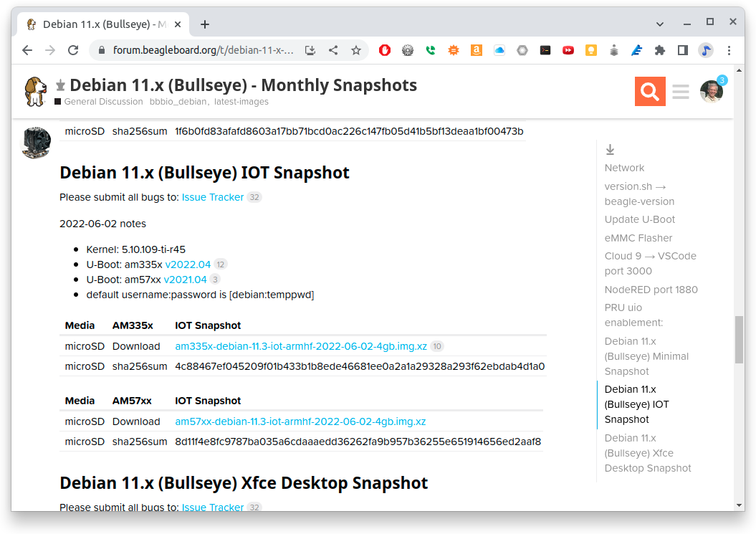Viewport: 756px width, 534px height.
Task: Open the browser extensions puzzle piece
Action: click(x=659, y=50)
